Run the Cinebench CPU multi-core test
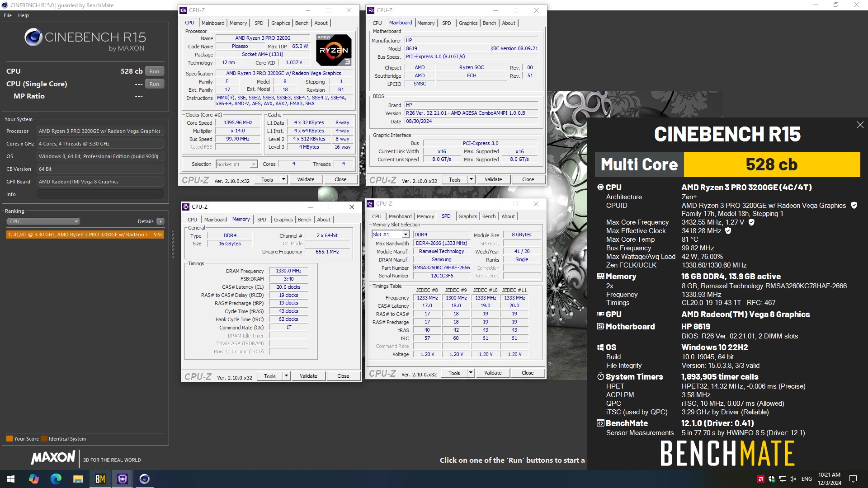This screenshot has height=488, width=868. (155, 71)
